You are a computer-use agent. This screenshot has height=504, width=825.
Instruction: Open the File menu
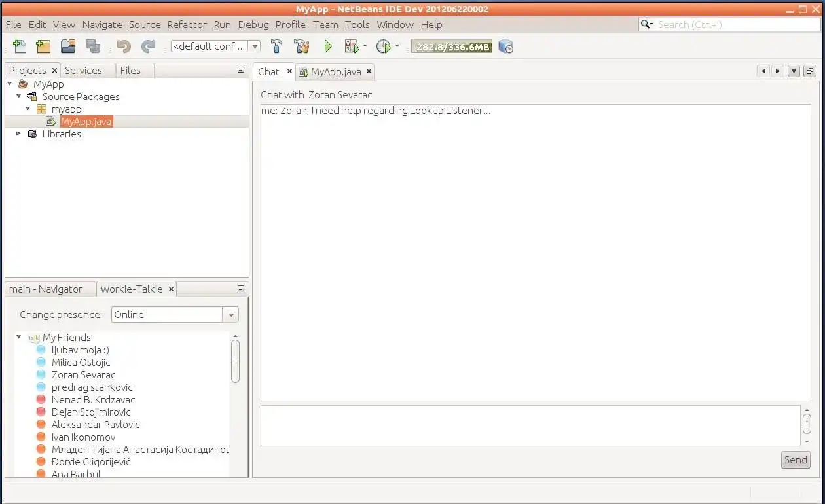point(13,24)
